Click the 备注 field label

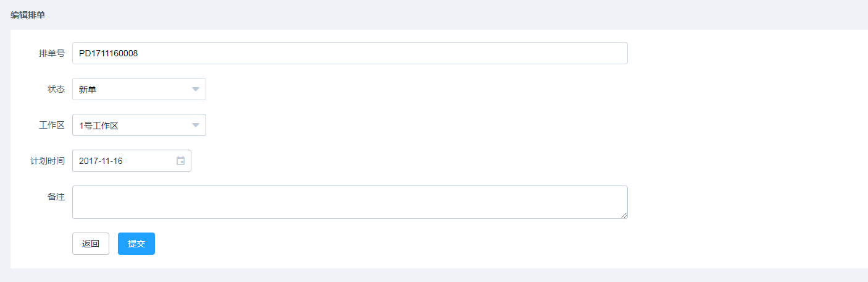click(56, 197)
